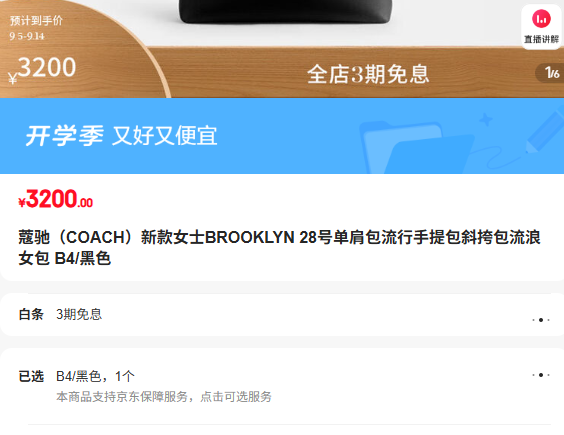Viewport: 564px width, 435px height.
Task: Select the 预计到手价 ¥3200 price badge
Action: [x=43, y=50]
